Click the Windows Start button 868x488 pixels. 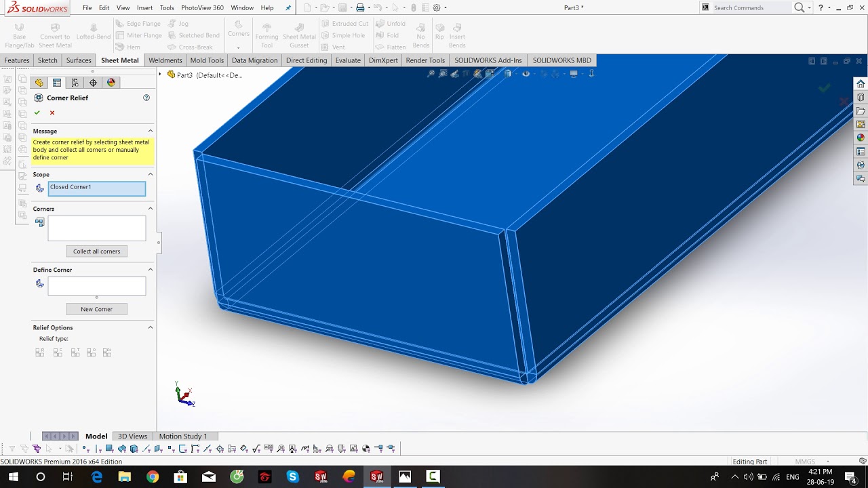[x=13, y=477]
